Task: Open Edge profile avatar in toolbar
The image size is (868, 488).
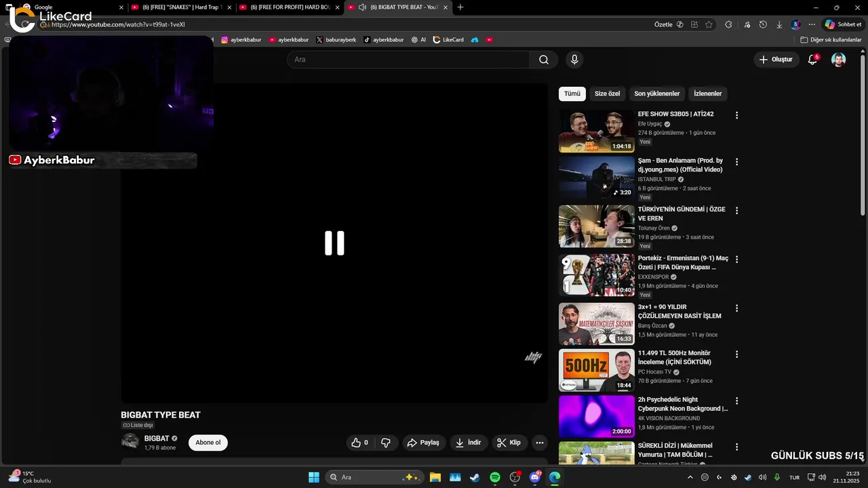Action: [x=795, y=24]
